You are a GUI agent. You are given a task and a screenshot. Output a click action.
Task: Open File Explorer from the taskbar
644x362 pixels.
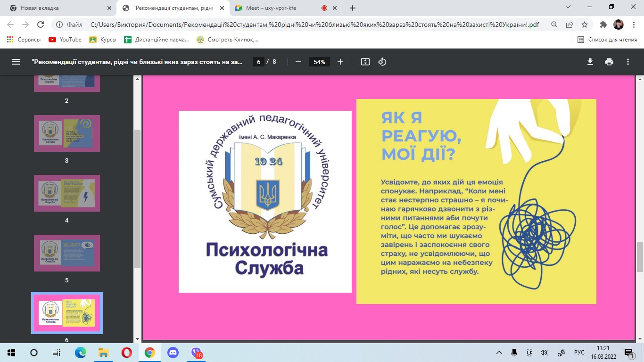pos(103,353)
